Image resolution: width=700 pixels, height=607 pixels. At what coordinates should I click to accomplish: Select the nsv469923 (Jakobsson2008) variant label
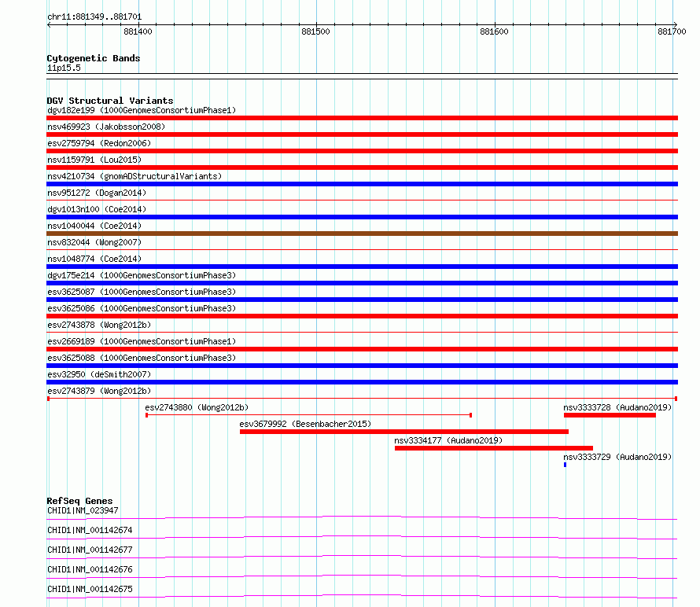[x=106, y=127]
